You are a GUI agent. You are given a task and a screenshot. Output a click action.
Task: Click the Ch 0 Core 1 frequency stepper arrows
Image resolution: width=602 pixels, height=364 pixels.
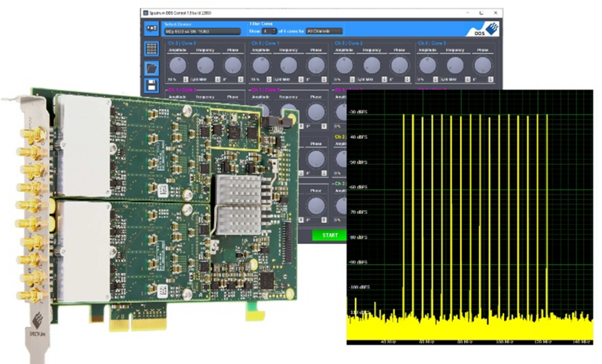301,79
